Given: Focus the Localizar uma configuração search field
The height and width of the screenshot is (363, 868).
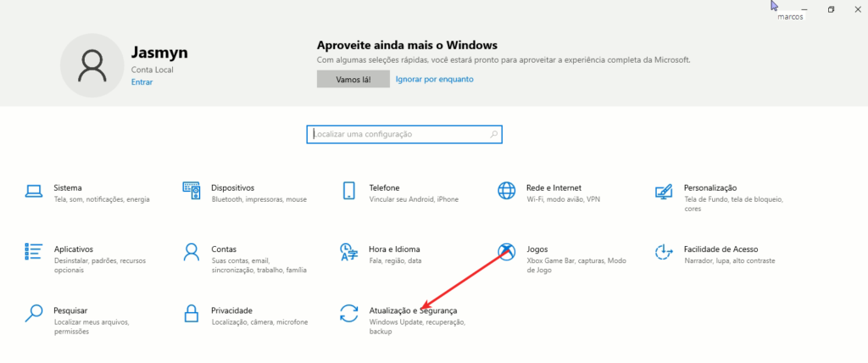Looking at the screenshot, I should (x=404, y=134).
